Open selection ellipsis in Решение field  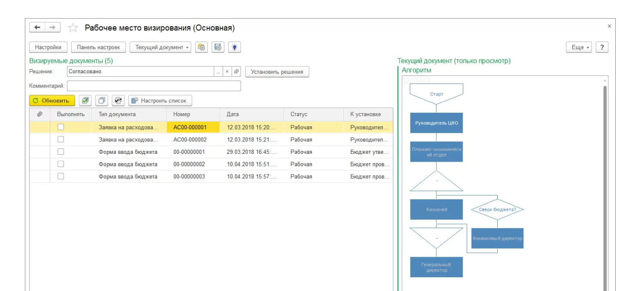pos(218,72)
